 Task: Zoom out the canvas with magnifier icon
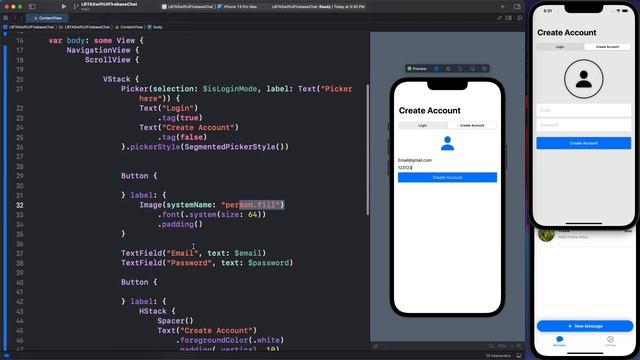(491, 346)
